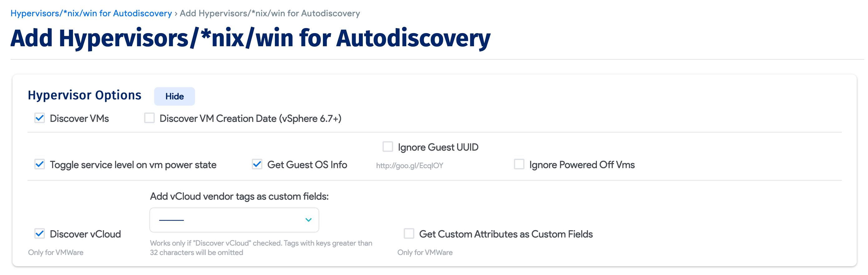Image resolution: width=868 pixels, height=275 pixels.
Task: Click "Only for VMWare" note under Discover vCloud
Action: tap(56, 252)
